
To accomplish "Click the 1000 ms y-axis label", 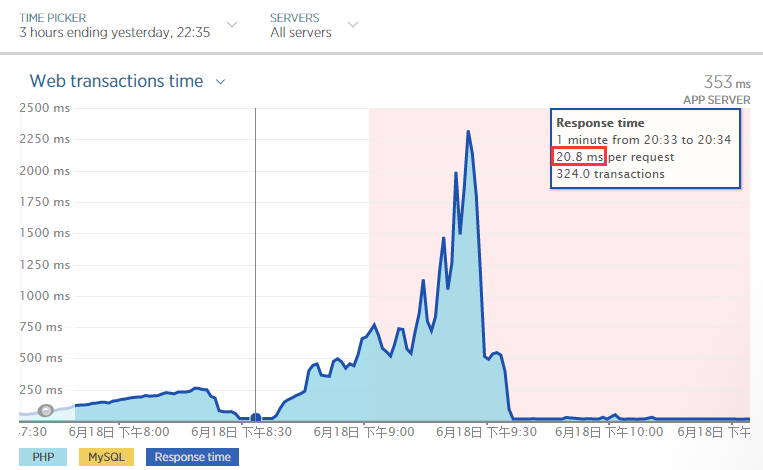I will coord(44,296).
